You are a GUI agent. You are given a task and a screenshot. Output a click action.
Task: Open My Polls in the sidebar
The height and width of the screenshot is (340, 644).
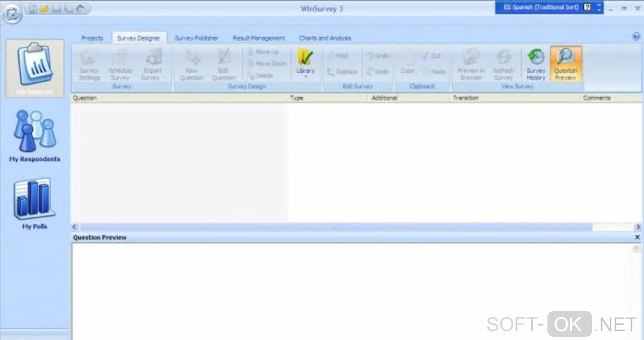[35, 204]
